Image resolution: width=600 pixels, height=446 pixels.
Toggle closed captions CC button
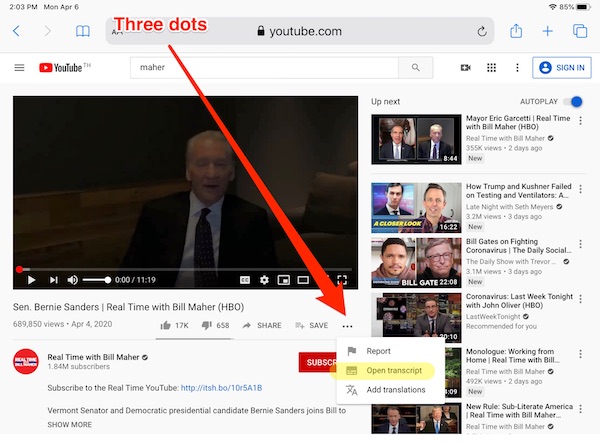pos(245,280)
